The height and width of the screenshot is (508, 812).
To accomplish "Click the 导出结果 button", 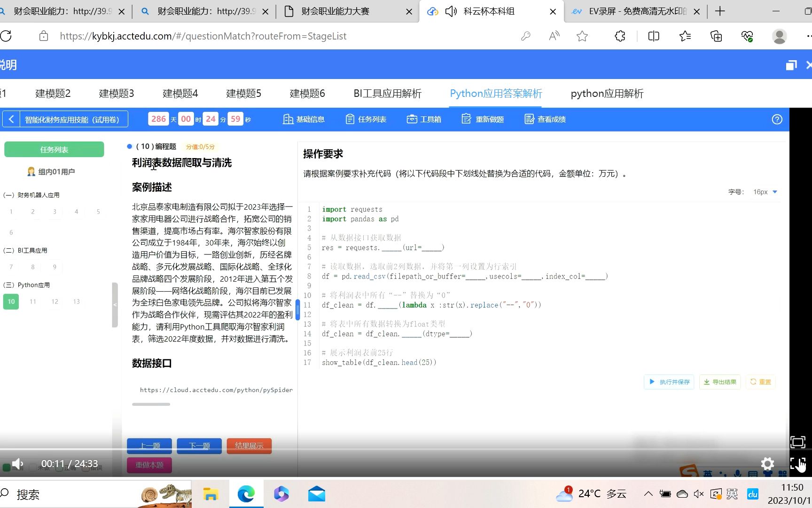I will click(720, 382).
